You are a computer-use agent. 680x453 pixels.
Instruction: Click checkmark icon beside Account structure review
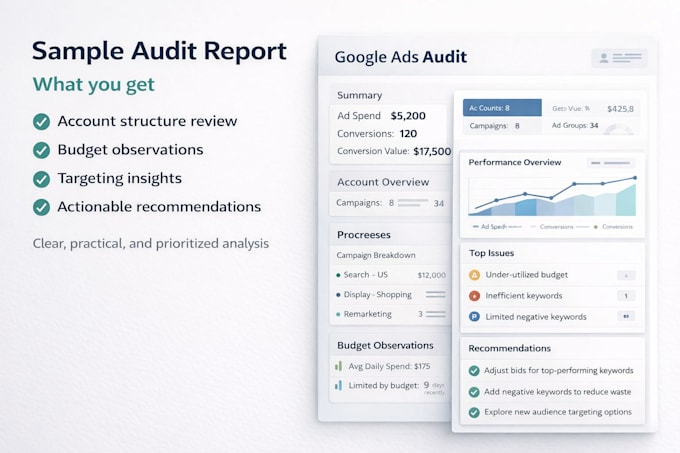42,122
